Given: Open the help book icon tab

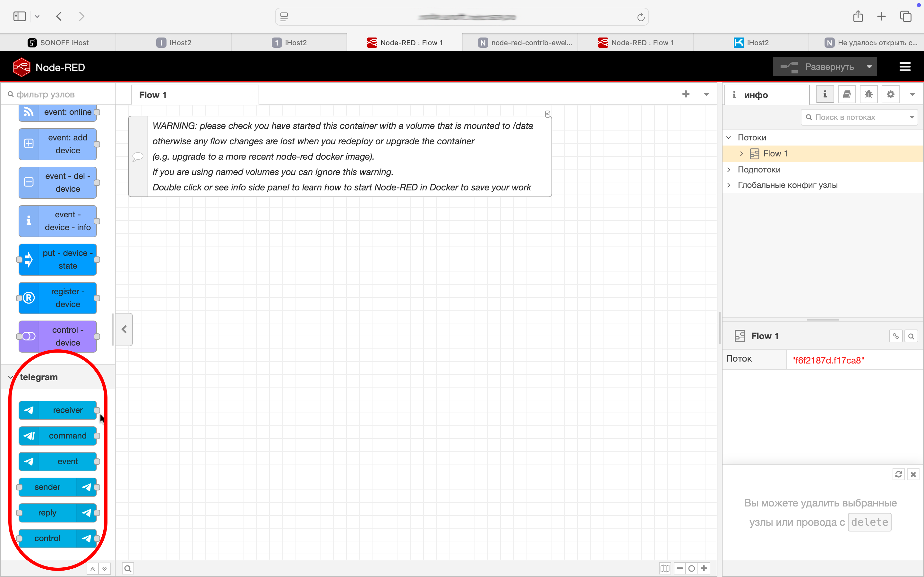Looking at the screenshot, I should 846,94.
